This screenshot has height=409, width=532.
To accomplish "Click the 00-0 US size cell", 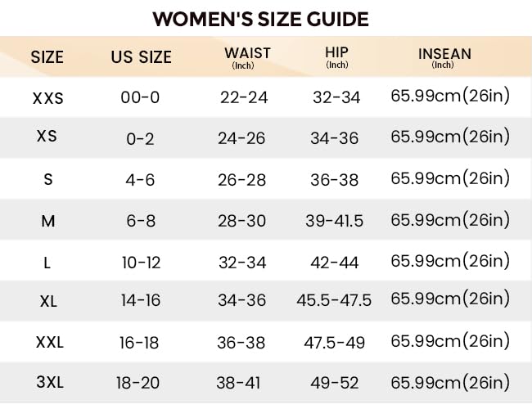I will point(140,97).
